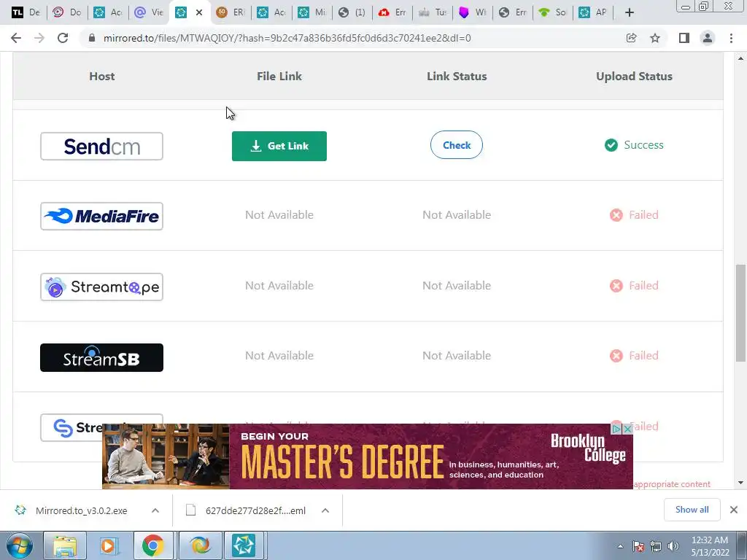Click the page vertical scrollbar thumb
The image size is (747, 560).
point(740,313)
